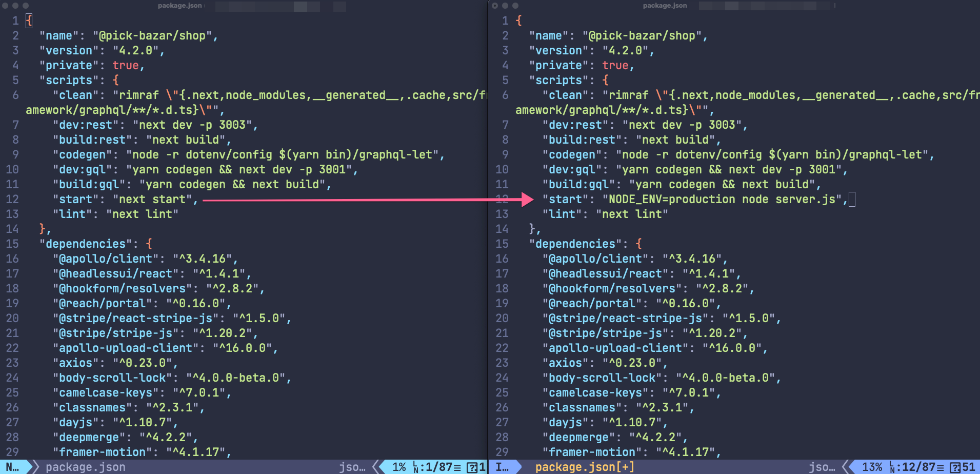Click the "next lint" value in the left window
The height and width of the screenshot is (474, 980).
(143, 214)
